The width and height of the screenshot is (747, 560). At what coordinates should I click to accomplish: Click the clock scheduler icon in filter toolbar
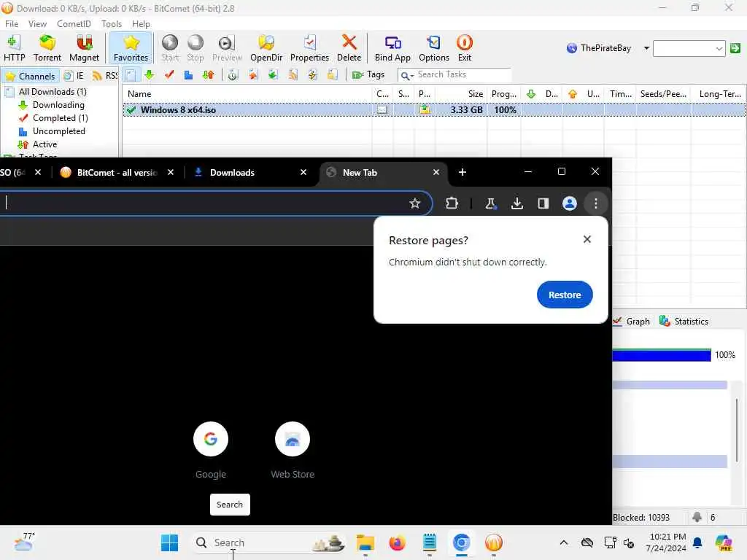coord(233,75)
